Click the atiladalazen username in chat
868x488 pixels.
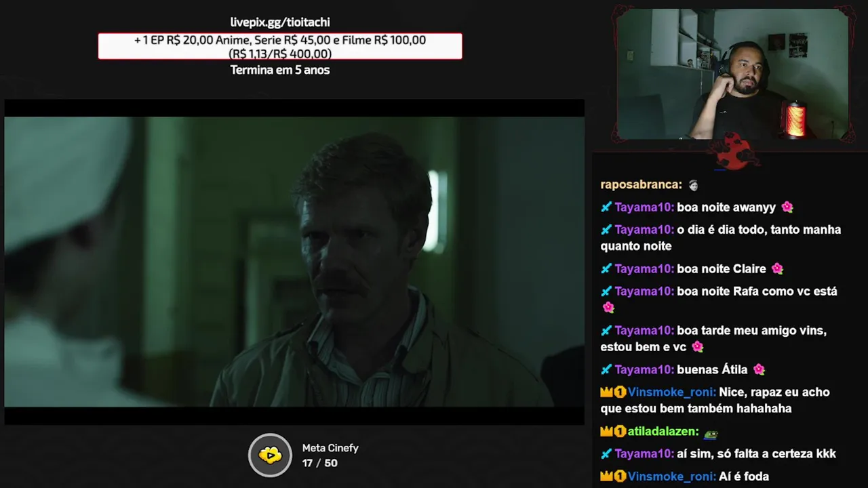[663, 432]
